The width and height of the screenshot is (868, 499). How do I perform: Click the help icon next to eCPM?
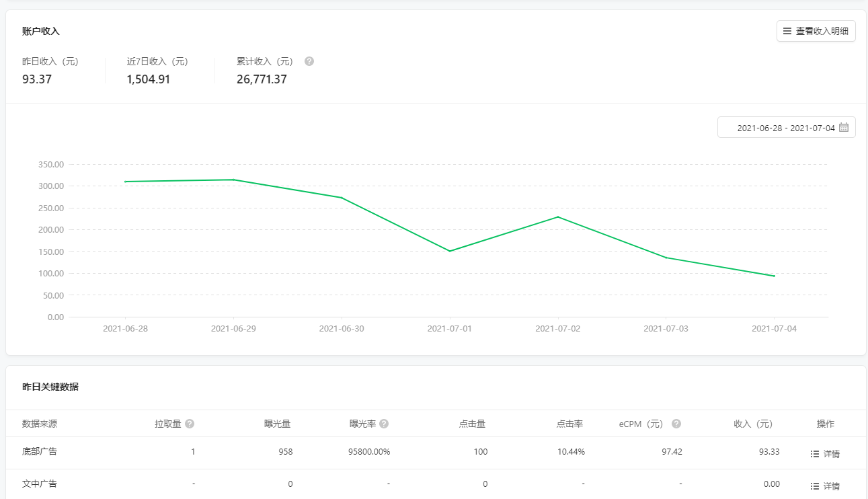click(676, 424)
